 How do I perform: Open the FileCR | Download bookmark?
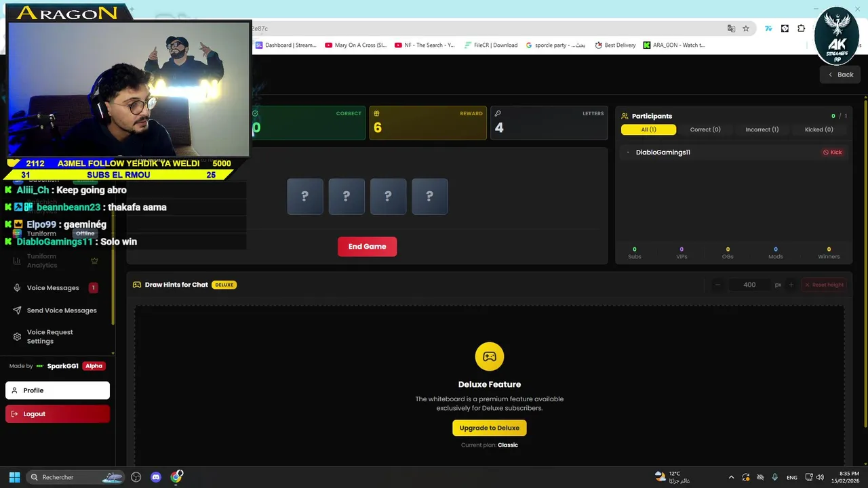(491, 45)
